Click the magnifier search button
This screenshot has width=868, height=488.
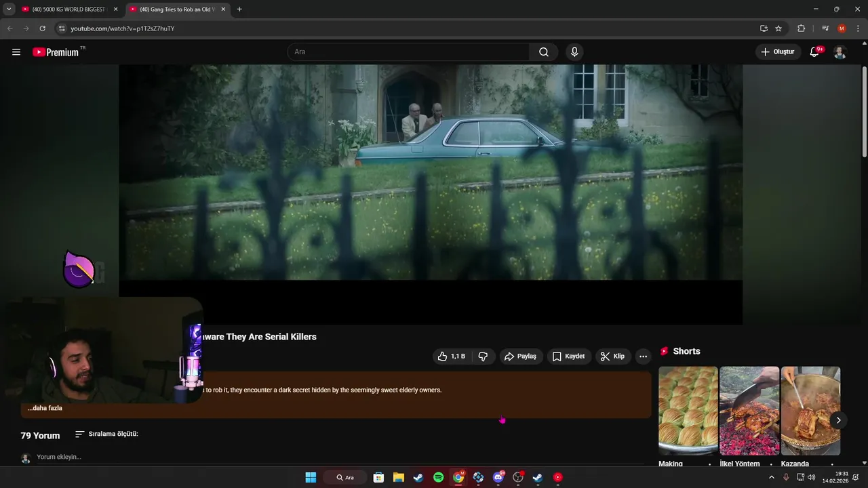click(x=544, y=52)
